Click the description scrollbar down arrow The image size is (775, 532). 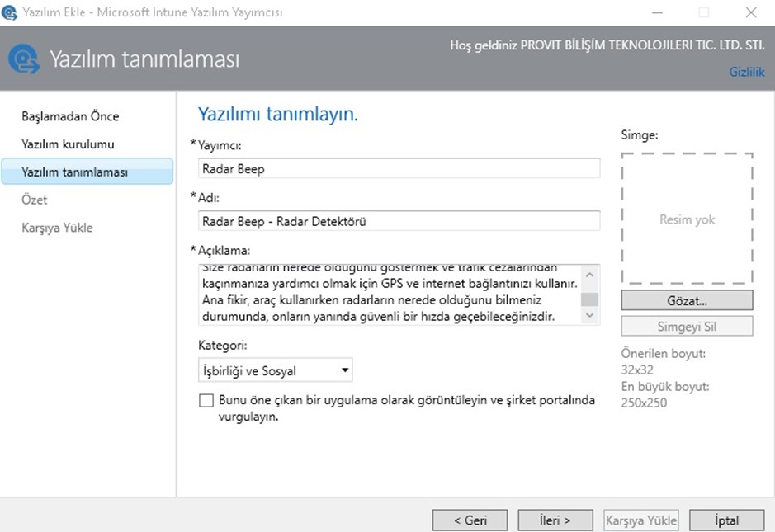click(x=589, y=315)
